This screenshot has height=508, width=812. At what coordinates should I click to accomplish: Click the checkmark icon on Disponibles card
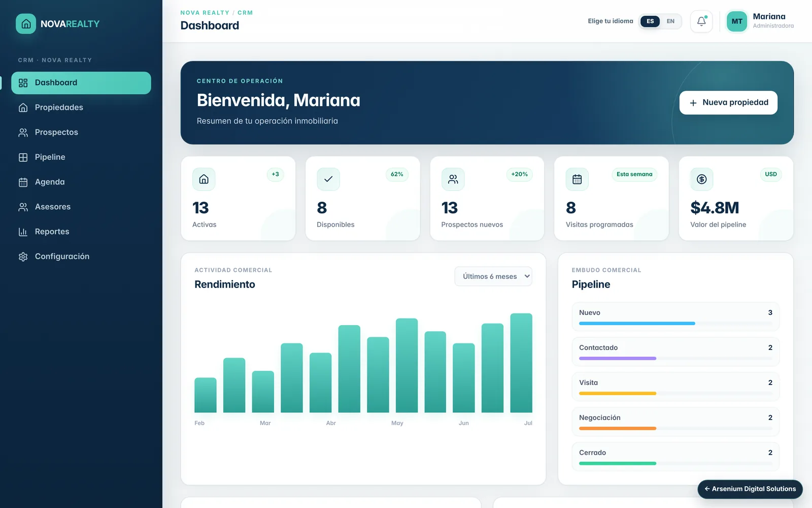tap(328, 179)
